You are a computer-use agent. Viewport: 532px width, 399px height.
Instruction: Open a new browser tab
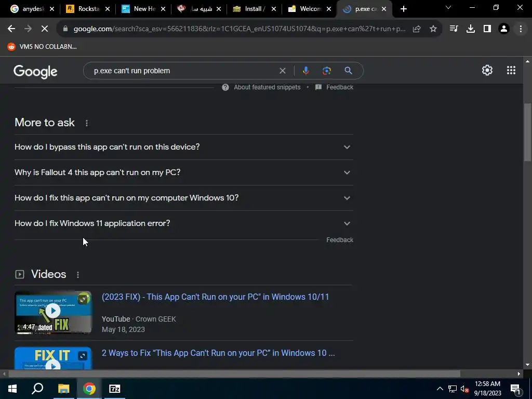pos(403,9)
